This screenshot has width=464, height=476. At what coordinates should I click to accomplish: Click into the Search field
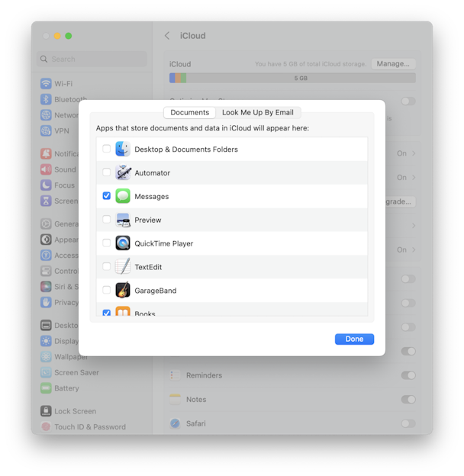(92, 59)
